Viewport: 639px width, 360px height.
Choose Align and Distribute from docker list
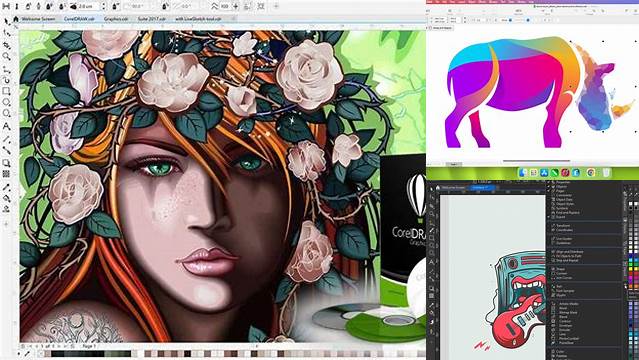[x=569, y=252]
